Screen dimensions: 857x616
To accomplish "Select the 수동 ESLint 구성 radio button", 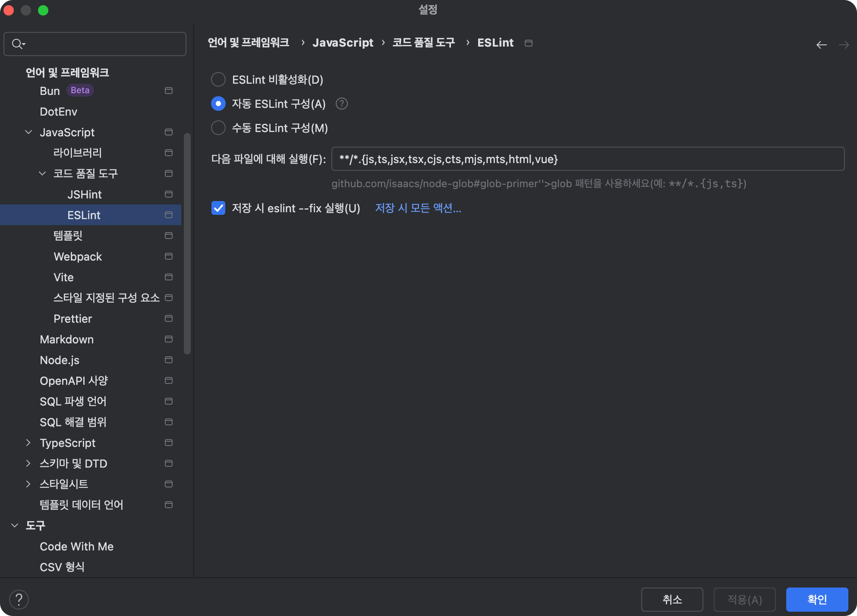I will click(x=218, y=128).
